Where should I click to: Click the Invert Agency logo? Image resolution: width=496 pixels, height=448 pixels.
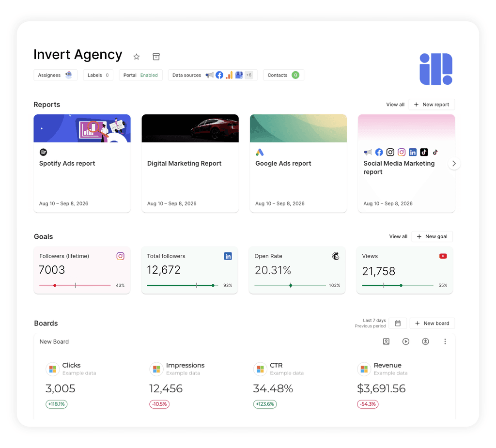[436, 69]
